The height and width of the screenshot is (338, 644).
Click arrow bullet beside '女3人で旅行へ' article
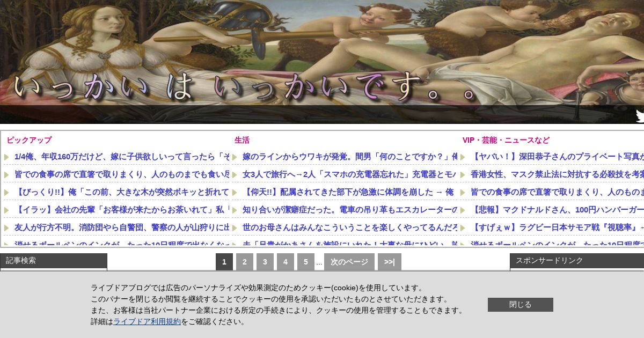[235, 175]
